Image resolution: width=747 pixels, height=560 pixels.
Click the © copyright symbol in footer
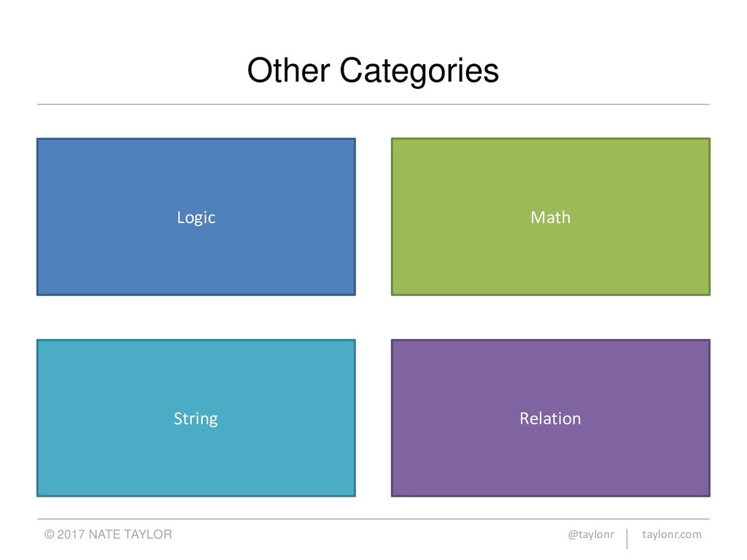(x=49, y=534)
